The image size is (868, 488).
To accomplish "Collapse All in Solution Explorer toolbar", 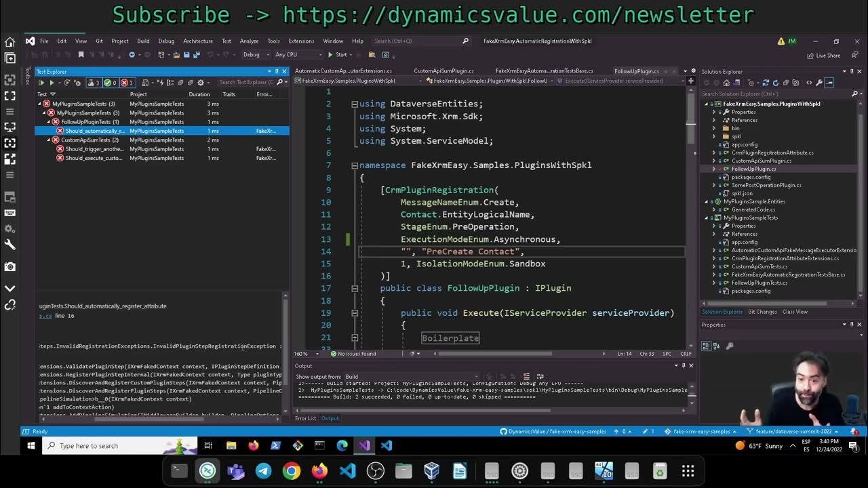I will pyautogui.click(x=786, y=83).
